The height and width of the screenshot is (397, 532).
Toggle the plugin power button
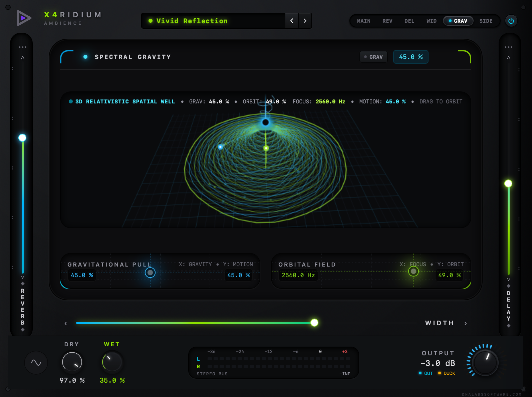511,21
